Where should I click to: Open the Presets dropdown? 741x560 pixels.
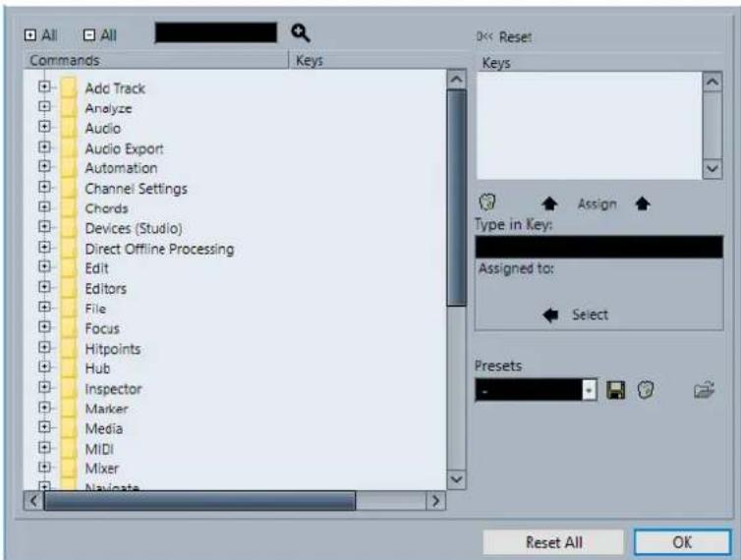click(589, 390)
